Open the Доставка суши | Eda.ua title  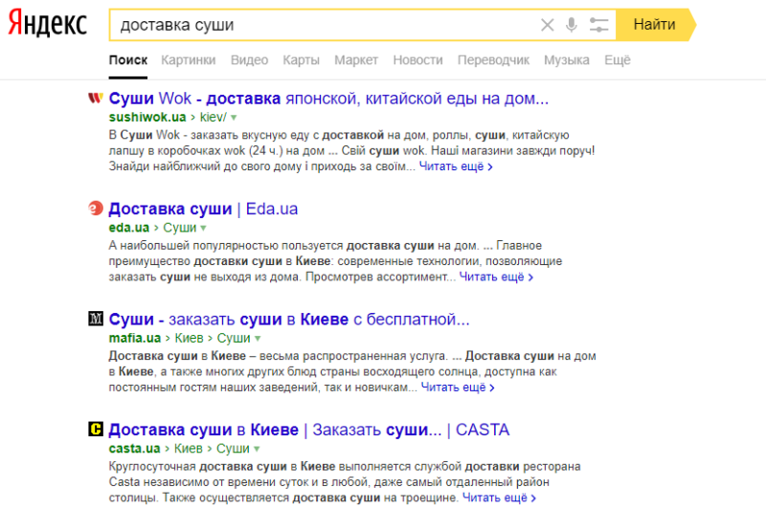[x=203, y=209]
